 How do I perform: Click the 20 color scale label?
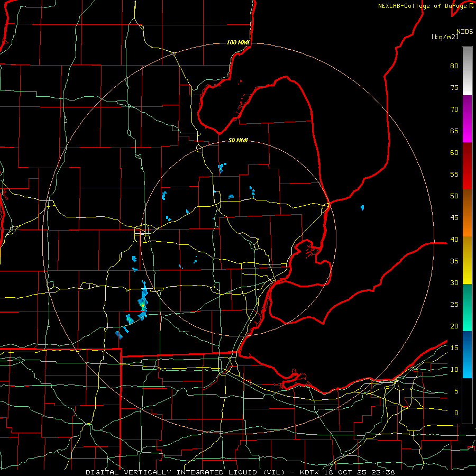tap(454, 326)
